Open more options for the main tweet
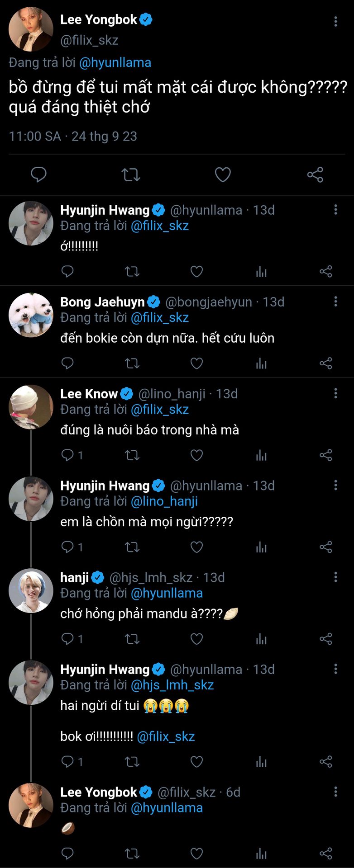Screen dimensions: 354x868 335,21
